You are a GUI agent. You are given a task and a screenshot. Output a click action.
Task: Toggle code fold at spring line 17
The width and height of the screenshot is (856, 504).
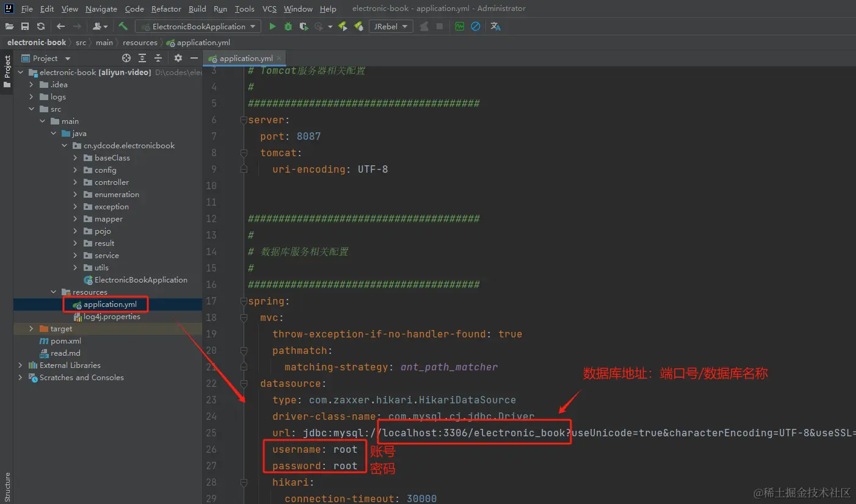(244, 301)
